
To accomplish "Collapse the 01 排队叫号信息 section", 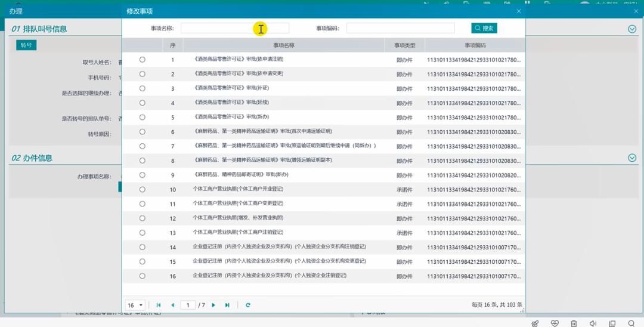I will 632,29.
